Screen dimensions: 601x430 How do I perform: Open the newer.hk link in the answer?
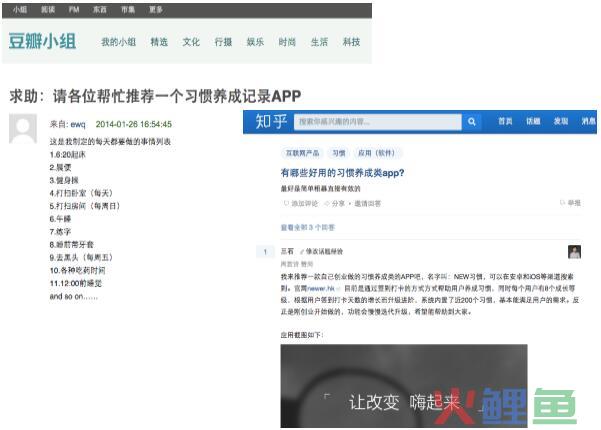[320, 288]
